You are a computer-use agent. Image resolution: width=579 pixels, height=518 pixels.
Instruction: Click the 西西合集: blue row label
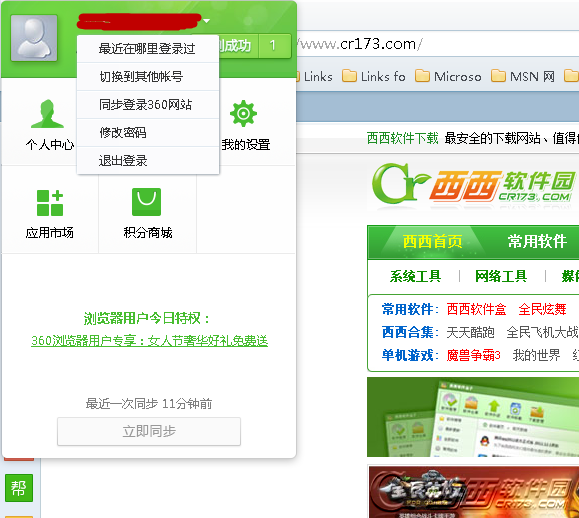pyautogui.click(x=410, y=332)
